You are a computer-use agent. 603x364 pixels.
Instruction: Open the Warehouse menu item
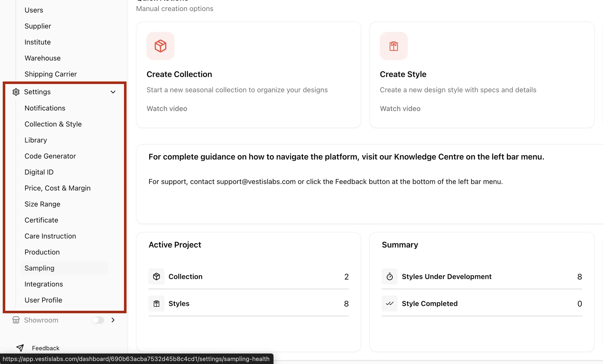[42, 58]
